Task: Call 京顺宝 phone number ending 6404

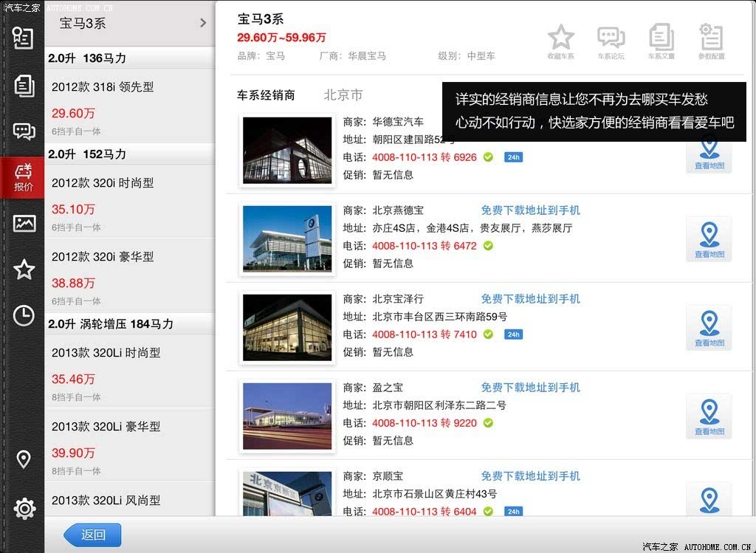Action: (x=425, y=511)
